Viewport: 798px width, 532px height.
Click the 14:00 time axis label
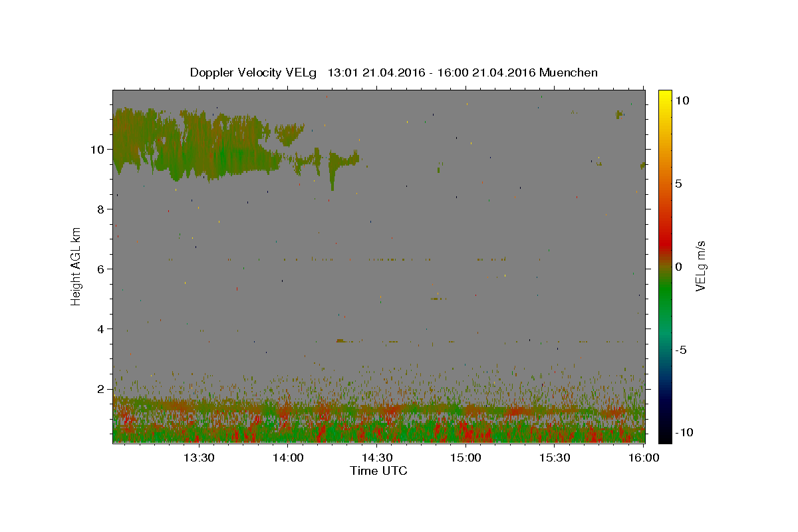tap(288, 458)
